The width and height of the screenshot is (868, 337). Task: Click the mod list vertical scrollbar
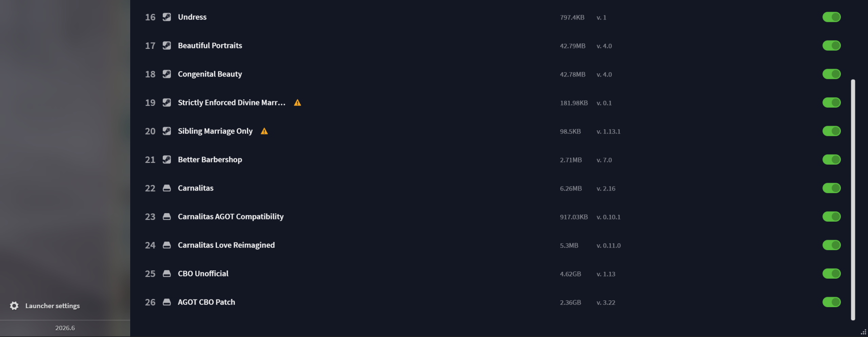[x=853, y=199]
